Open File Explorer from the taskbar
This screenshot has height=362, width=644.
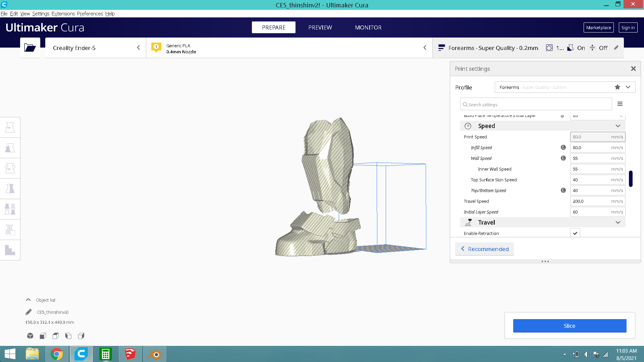pyautogui.click(x=32, y=354)
